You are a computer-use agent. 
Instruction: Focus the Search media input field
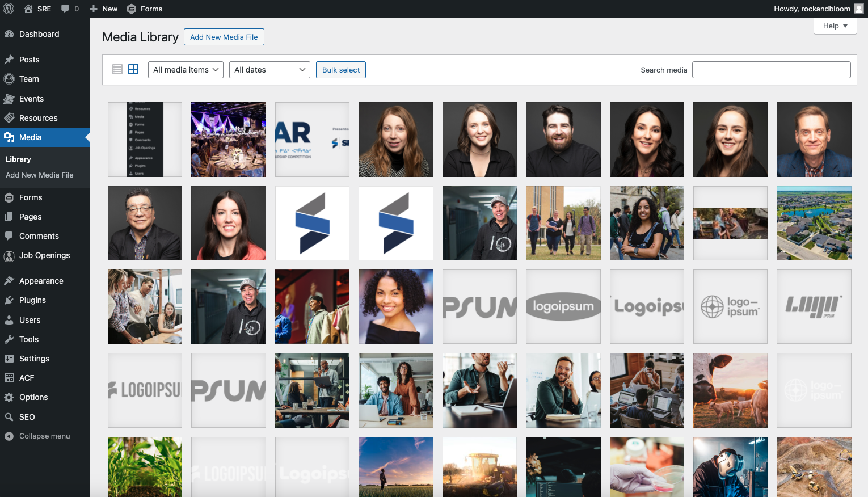point(771,70)
